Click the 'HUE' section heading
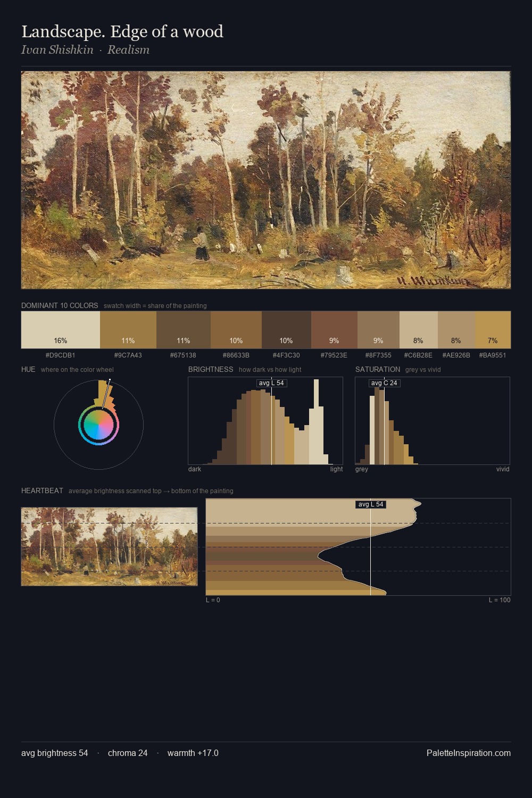Screen dimensions: 532x798 (x=28, y=369)
